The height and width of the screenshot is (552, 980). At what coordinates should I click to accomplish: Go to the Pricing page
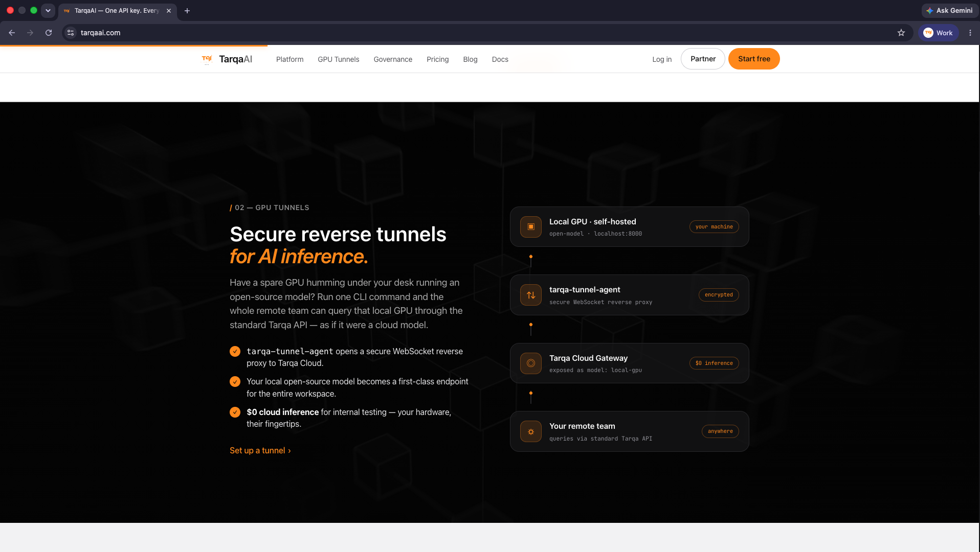(438, 59)
